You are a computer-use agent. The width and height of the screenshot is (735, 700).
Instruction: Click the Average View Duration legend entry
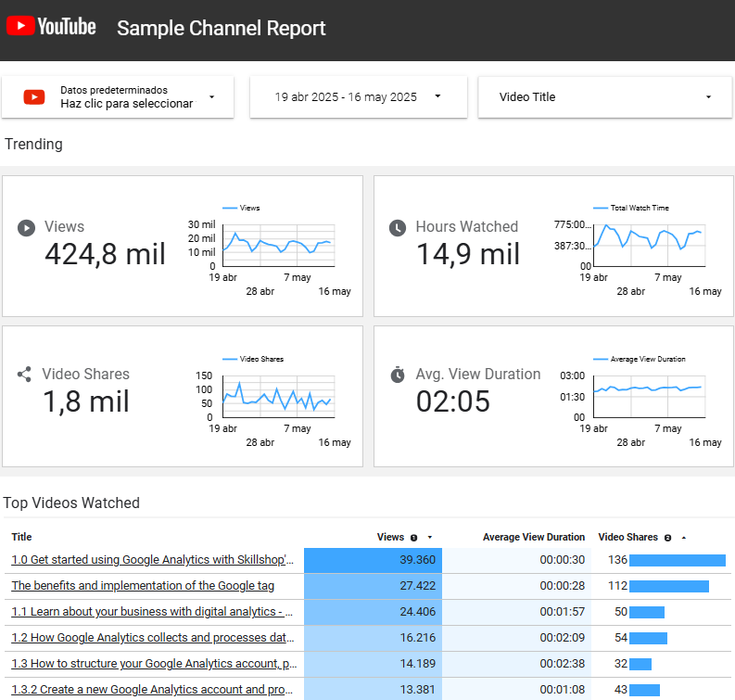point(640,359)
